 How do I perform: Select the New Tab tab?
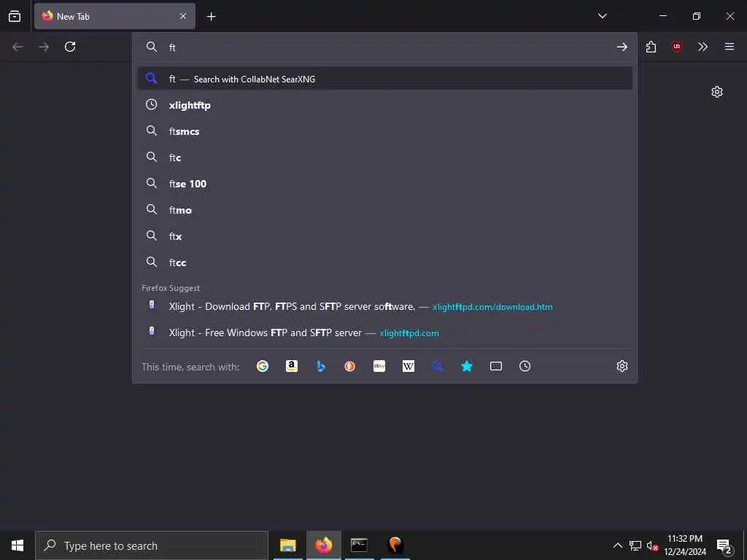(115, 16)
